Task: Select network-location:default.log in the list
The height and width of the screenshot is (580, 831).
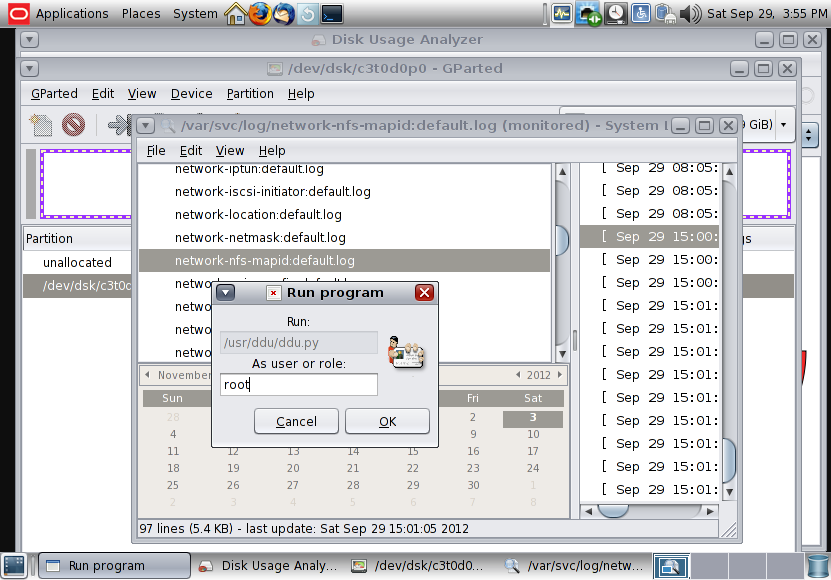Action: point(344,215)
